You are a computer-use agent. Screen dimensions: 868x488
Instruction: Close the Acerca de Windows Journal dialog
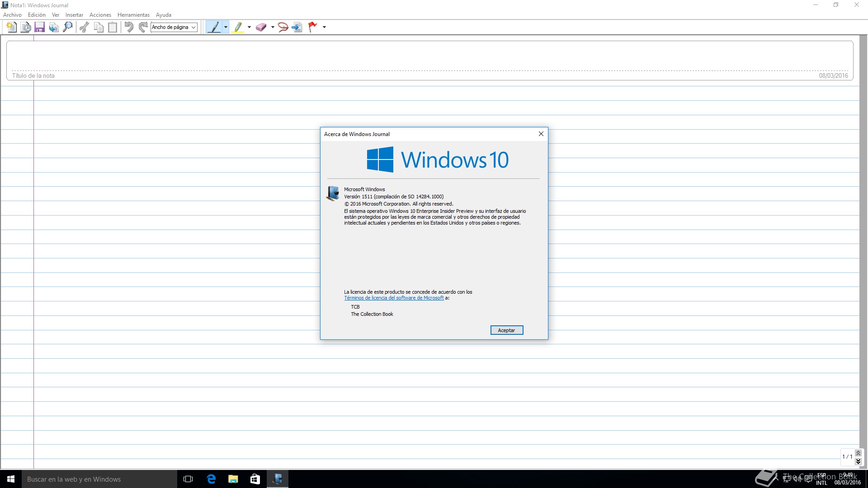pyautogui.click(x=541, y=134)
